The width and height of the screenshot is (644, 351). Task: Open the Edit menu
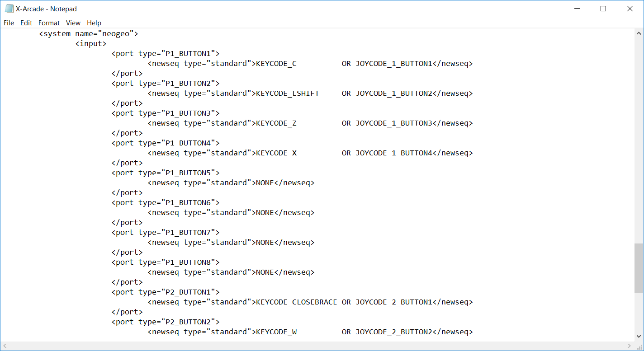click(26, 23)
